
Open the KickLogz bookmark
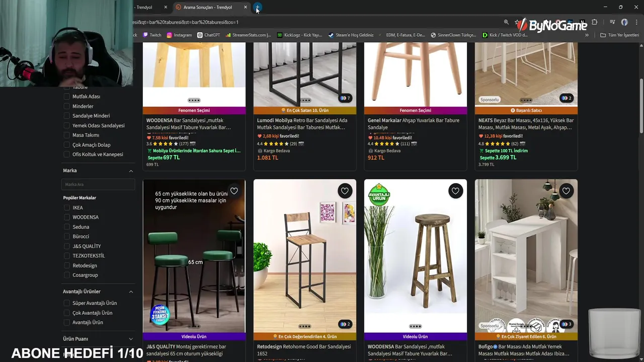point(299,35)
